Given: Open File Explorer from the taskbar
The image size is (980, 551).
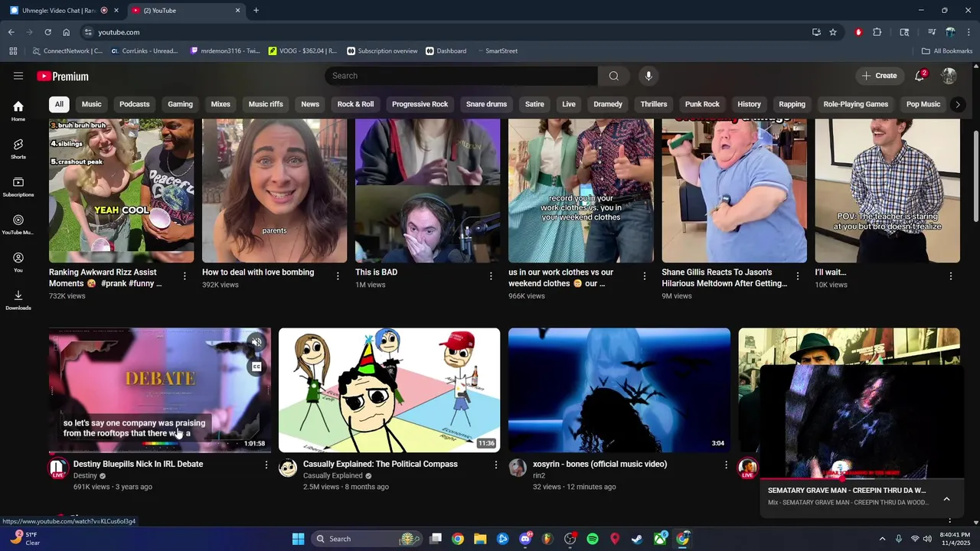Looking at the screenshot, I should 480,539.
